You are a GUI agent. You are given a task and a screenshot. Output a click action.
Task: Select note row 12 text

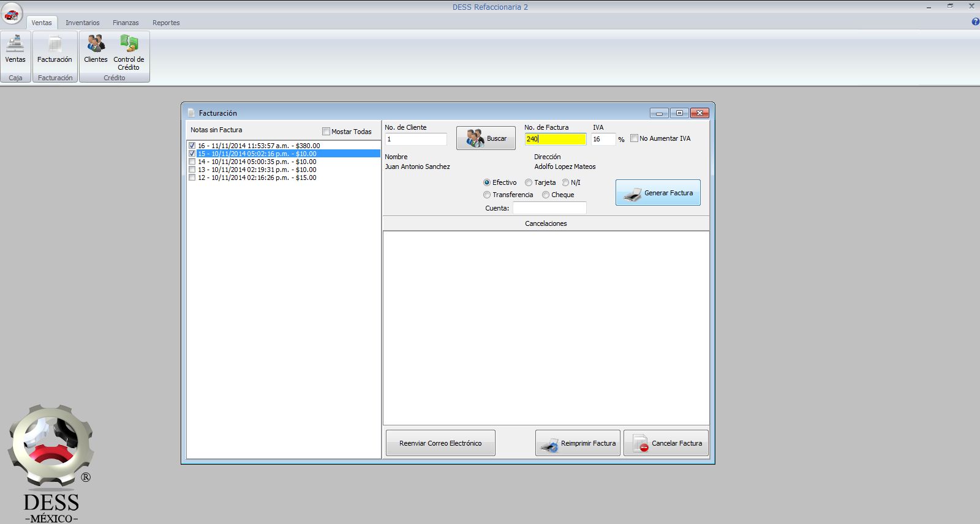point(257,178)
